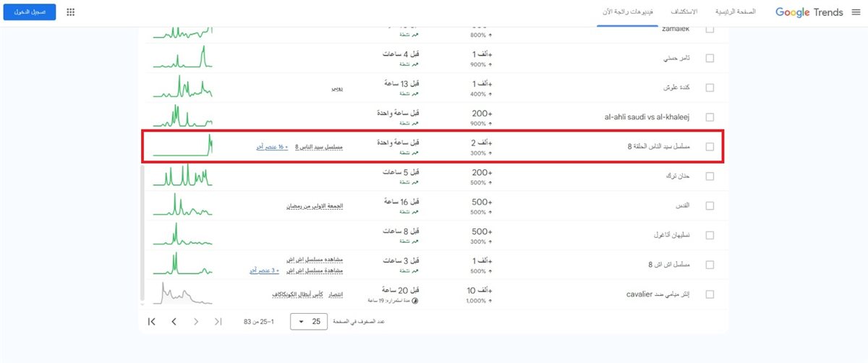
Task: Click trend title كندة علوش
Action: [676, 87]
